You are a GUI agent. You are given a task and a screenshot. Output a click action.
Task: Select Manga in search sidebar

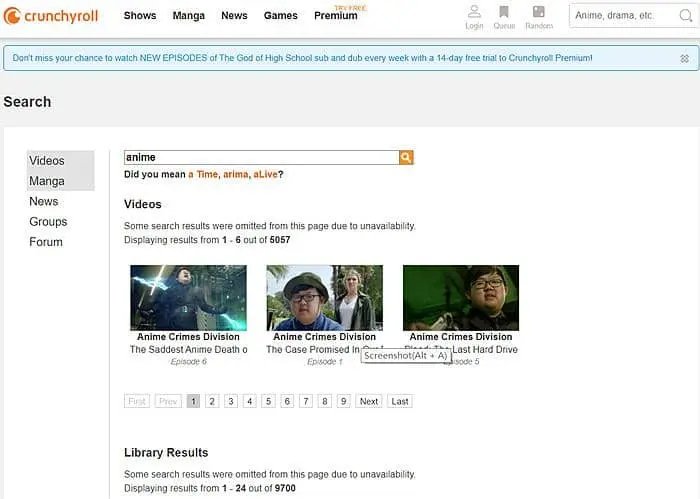[x=61, y=181]
